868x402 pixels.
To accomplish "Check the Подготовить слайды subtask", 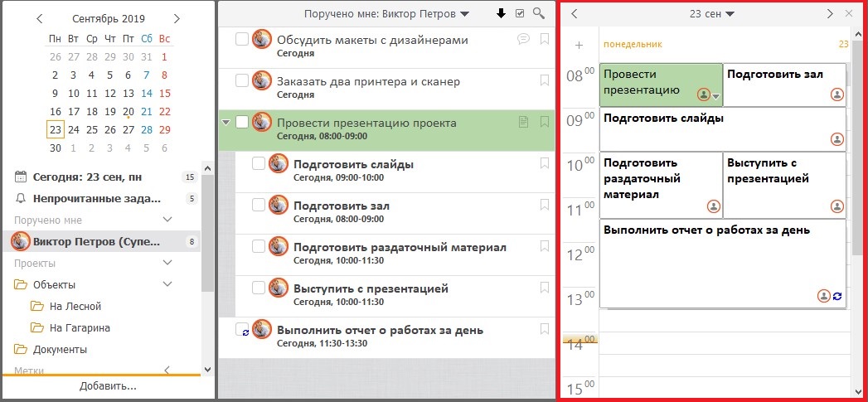I will click(x=259, y=163).
